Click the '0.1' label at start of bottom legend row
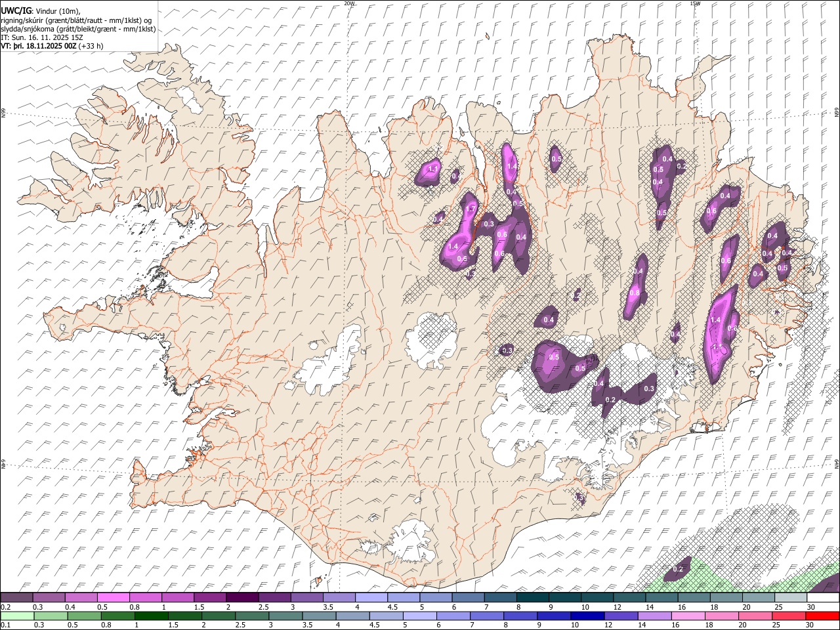This screenshot has height=630, width=840. pyautogui.click(x=5, y=625)
